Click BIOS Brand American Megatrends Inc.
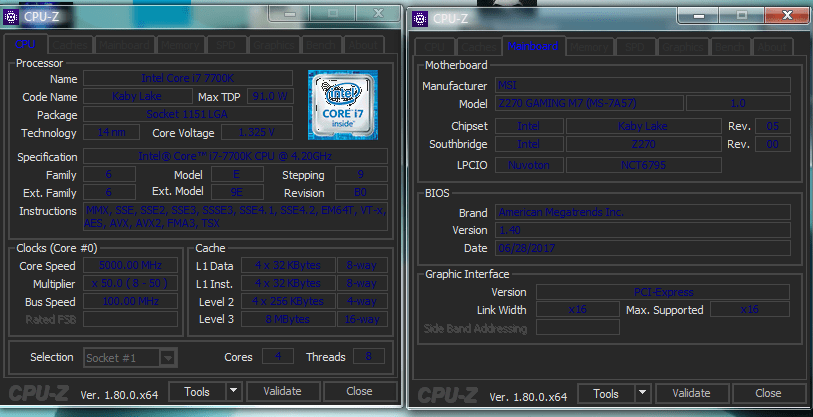813x417 pixels. click(x=643, y=212)
